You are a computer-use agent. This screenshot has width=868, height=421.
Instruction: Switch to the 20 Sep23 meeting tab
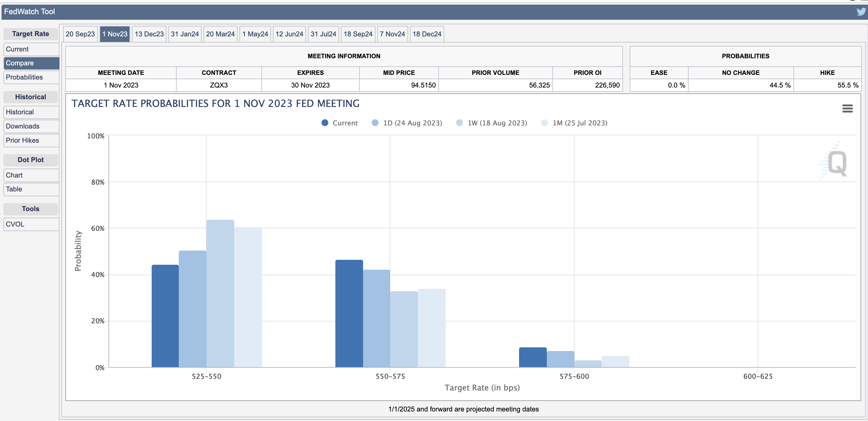(80, 34)
